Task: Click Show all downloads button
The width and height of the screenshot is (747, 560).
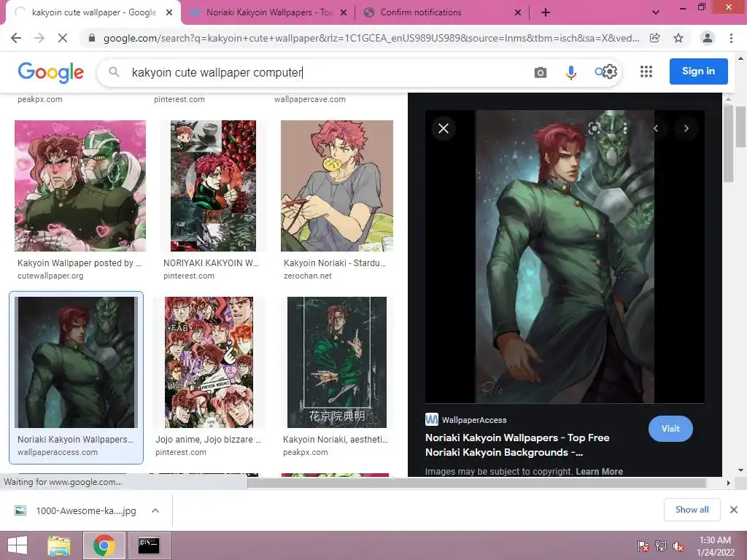Action: (692, 510)
